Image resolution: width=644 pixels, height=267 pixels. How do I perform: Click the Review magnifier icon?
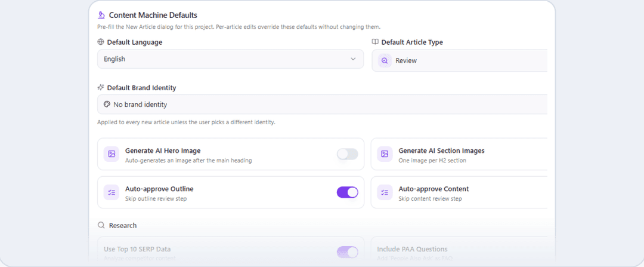pos(385,60)
